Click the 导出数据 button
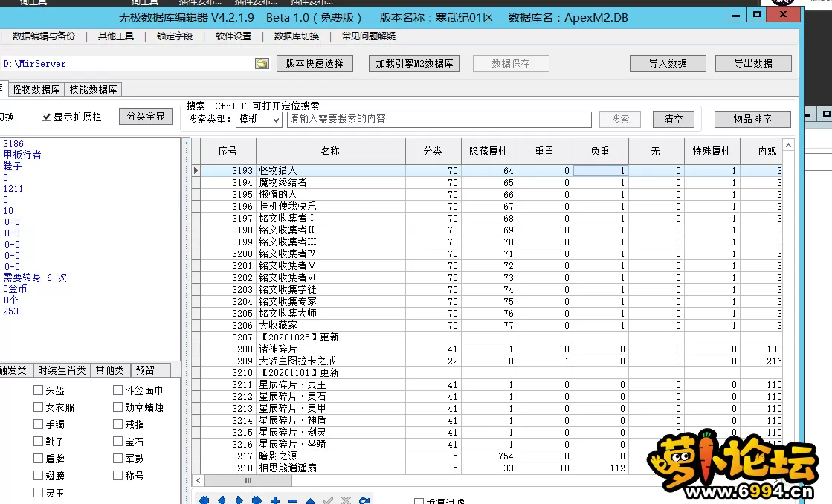Viewport: 832px width, 504px height. (x=752, y=64)
